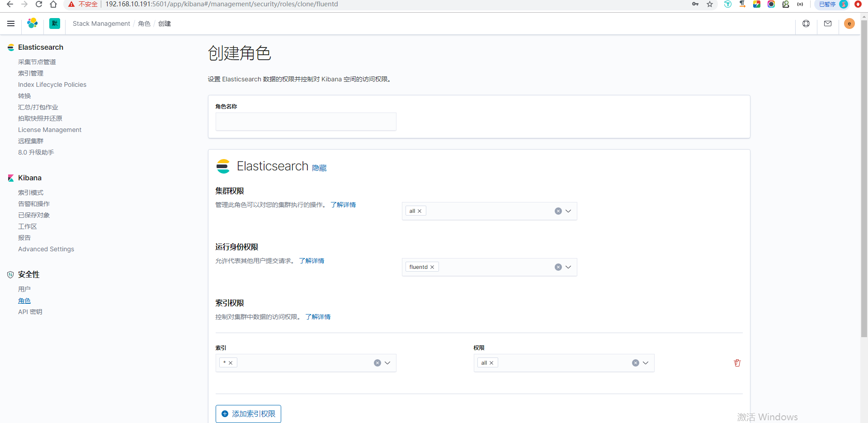Open 告警和操作 under Kibana
The width and height of the screenshot is (868, 423).
34,204
